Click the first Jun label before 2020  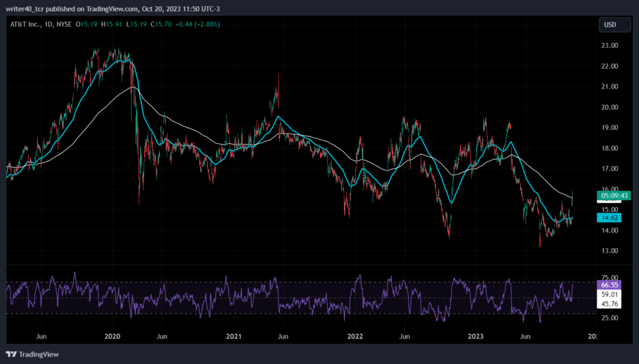coord(41,337)
